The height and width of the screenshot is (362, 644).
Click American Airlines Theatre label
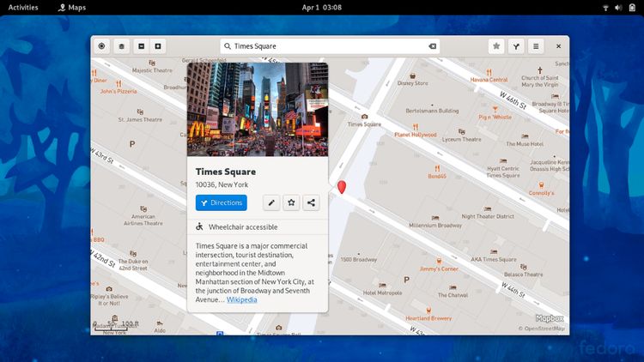pyautogui.click(x=143, y=220)
